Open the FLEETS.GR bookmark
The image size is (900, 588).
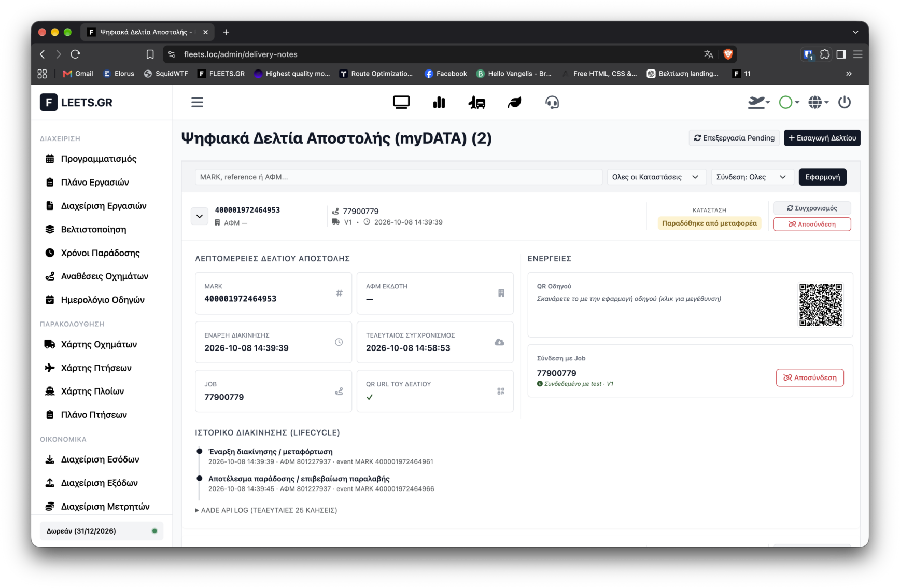[221, 74]
